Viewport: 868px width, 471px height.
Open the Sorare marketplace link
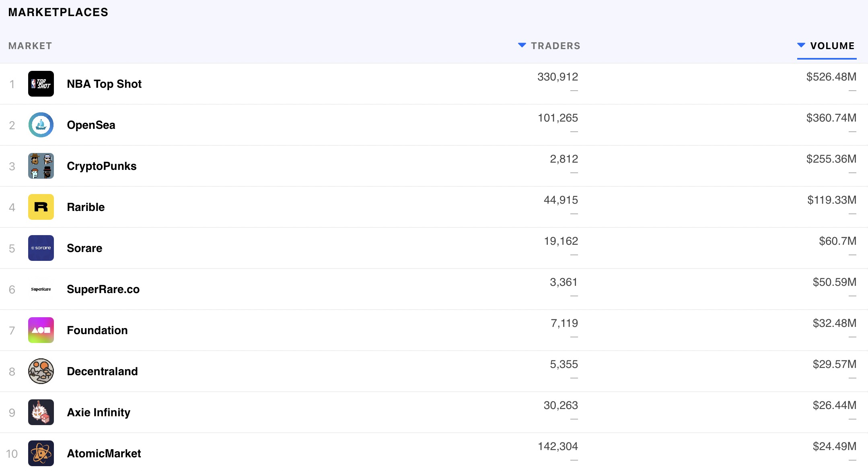click(x=84, y=248)
